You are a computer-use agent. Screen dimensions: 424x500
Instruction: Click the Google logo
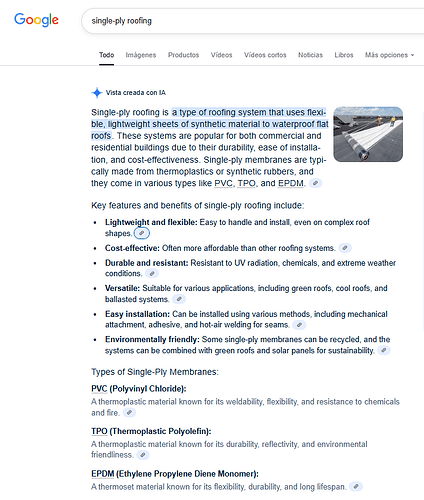(36, 20)
